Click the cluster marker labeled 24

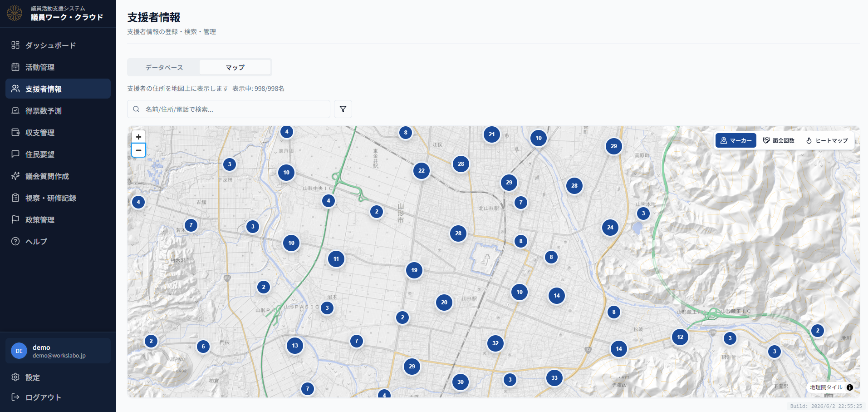click(610, 228)
